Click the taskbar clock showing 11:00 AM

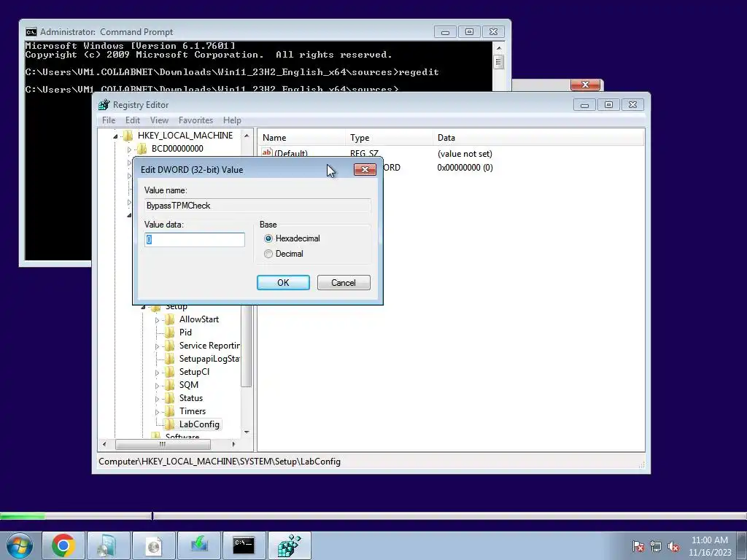[x=710, y=546]
